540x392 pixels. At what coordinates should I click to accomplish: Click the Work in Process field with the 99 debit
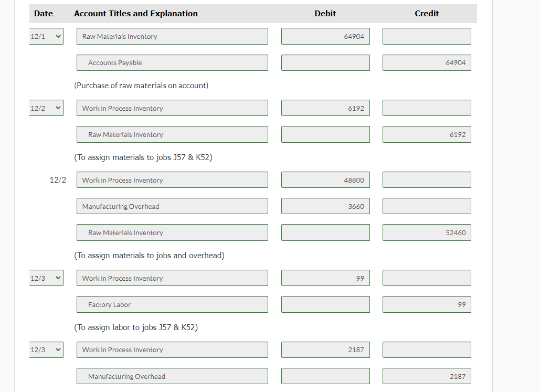tap(172, 278)
